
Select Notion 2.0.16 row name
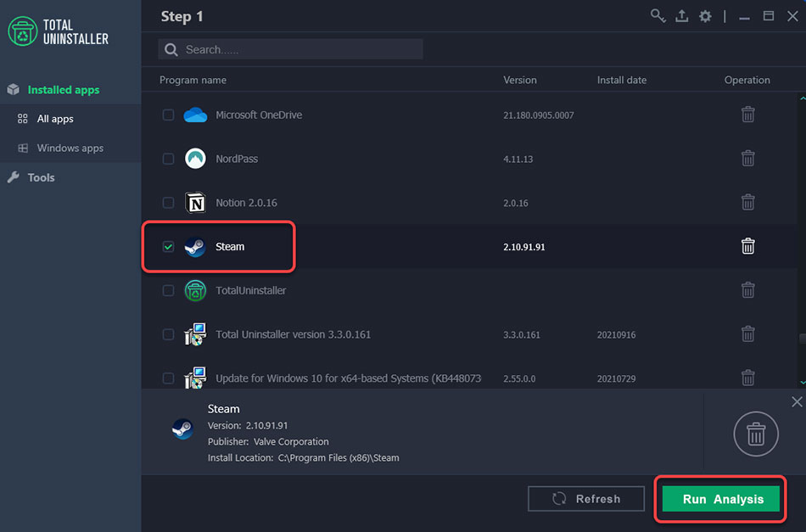tap(246, 203)
